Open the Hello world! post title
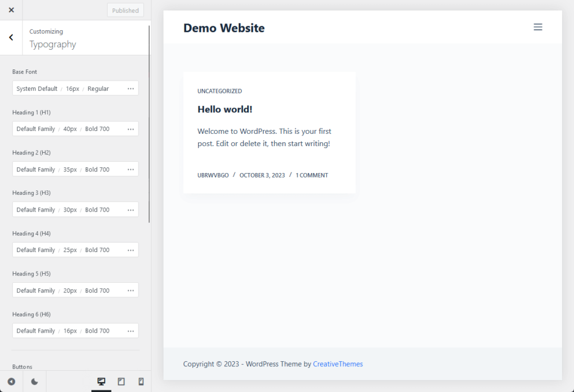 tap(225, 109)
